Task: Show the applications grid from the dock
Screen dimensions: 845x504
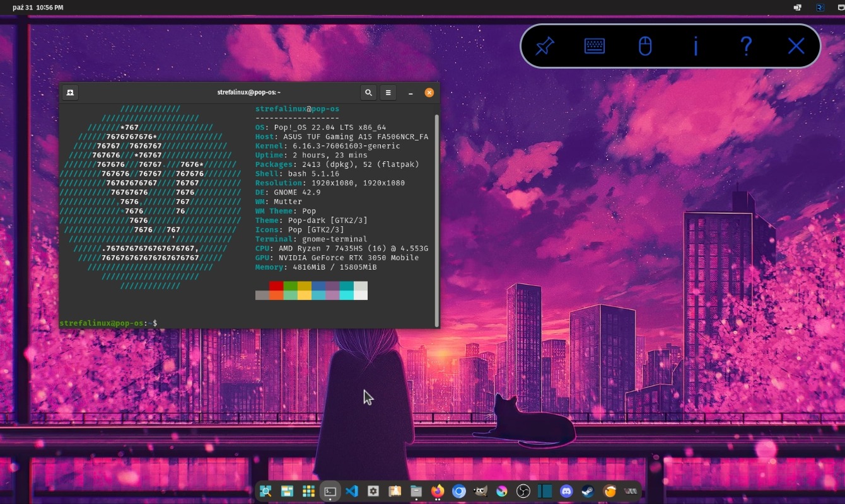Action: tap(308, 491)
